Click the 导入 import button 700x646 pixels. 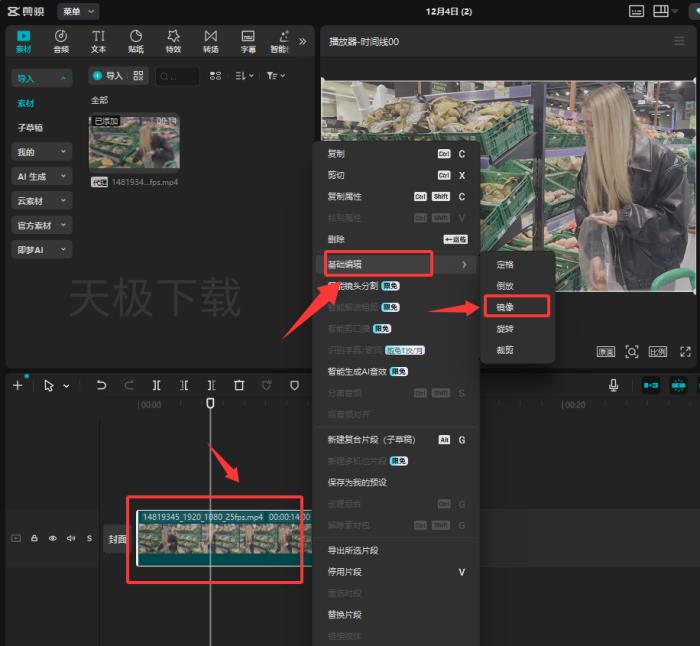108,76
